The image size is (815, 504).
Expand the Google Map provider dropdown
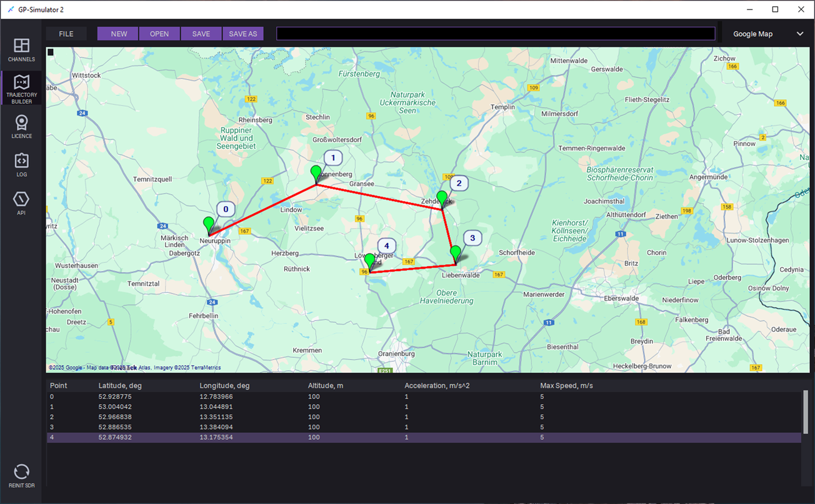pyautogui.click(x=768, y=34)
